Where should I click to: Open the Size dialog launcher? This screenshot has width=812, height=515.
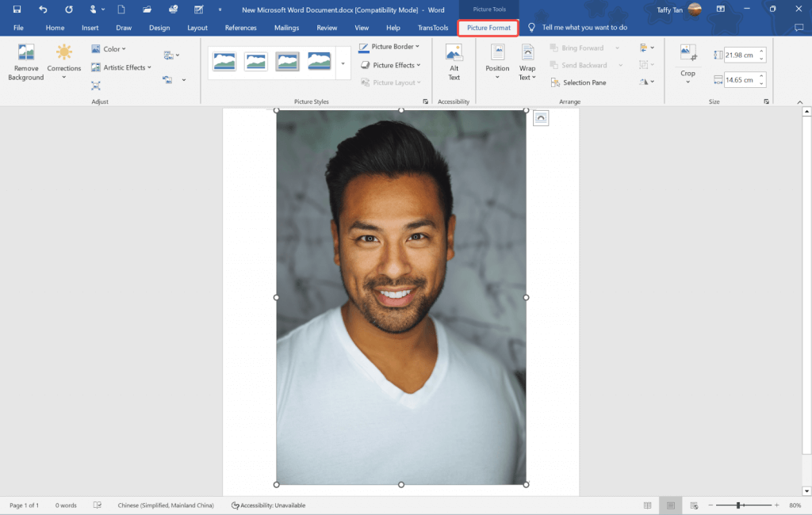[x=767, y=101]
